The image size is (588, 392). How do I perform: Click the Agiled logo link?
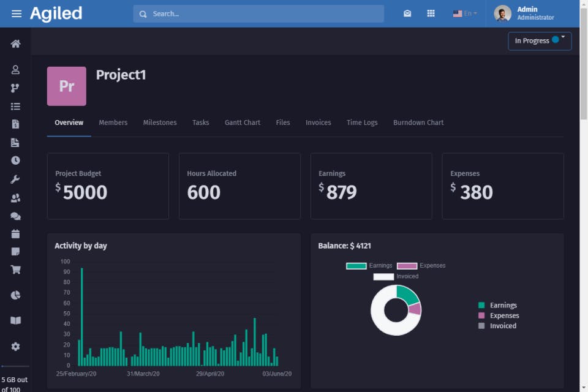(56, 13)
